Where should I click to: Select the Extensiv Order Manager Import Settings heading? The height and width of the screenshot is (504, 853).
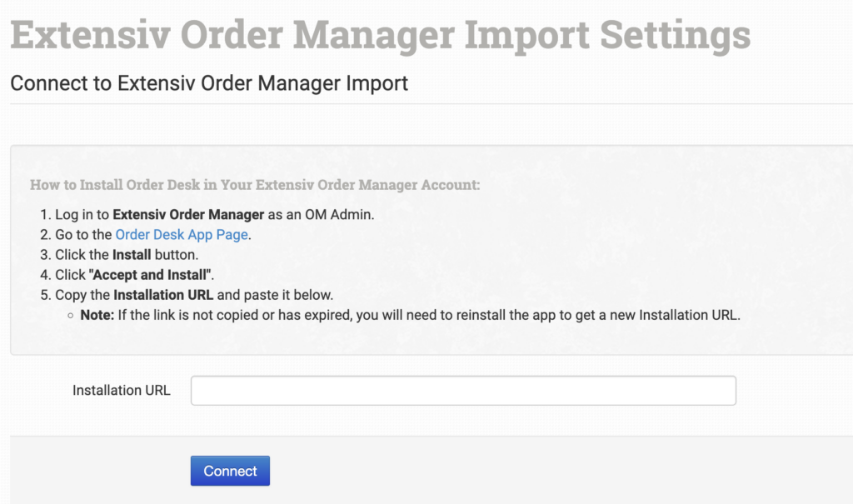point(380,35)
